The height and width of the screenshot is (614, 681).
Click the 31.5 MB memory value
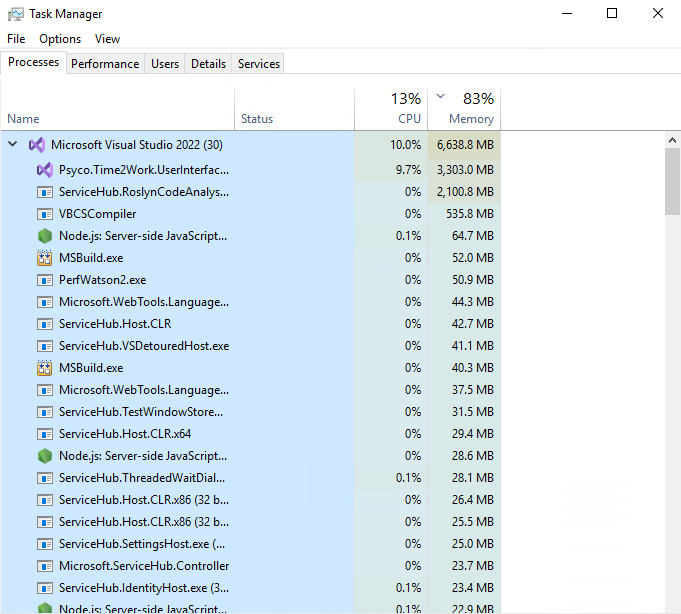(x=473, y=412)
